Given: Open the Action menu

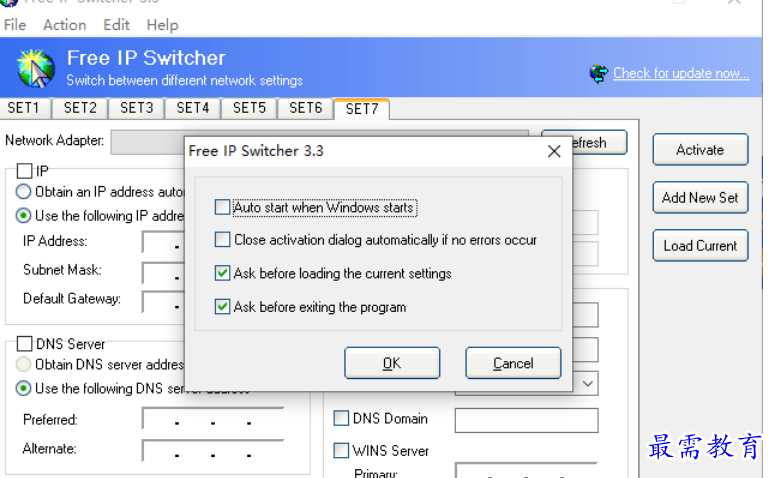Looking at the screenshot, I should pos(64,25).
